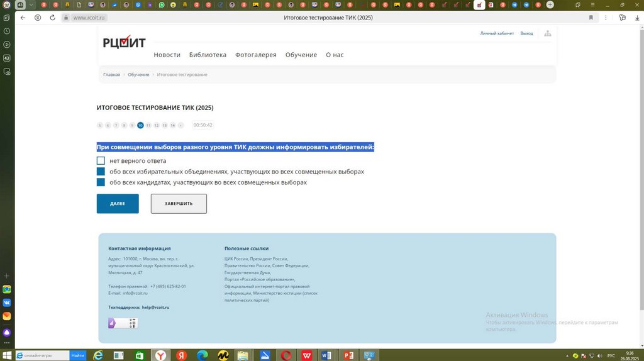Screen dimensions: 644x361
Task: Open the browser three-dot page menu
Action: tap(606, 18)
